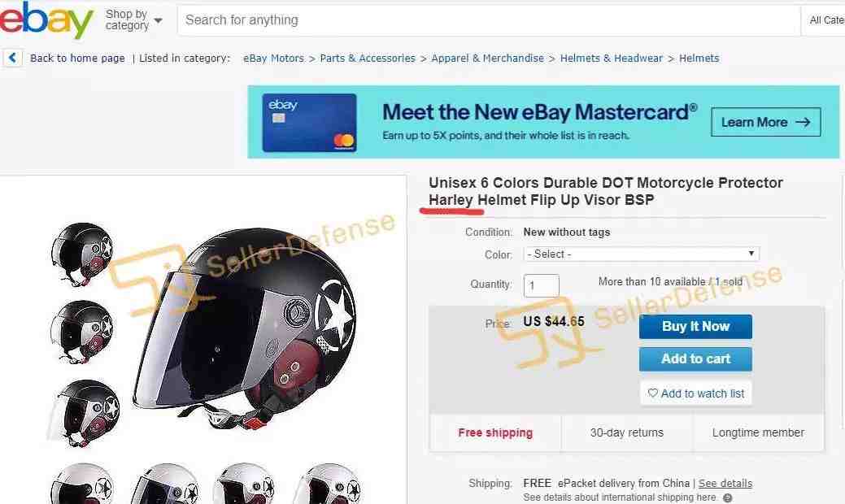Expand the Color select dropdown
The height and width of the screenshot is (504, 845).
642,254
